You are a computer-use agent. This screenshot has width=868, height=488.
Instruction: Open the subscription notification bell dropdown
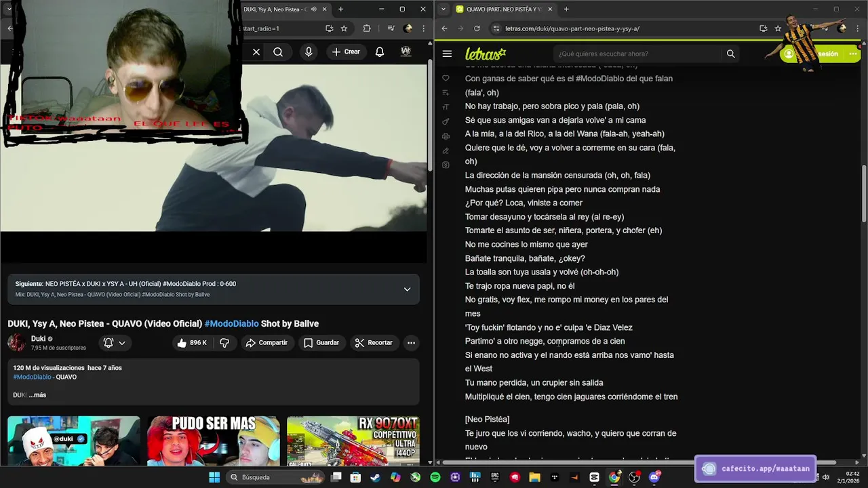click(114, 343)
